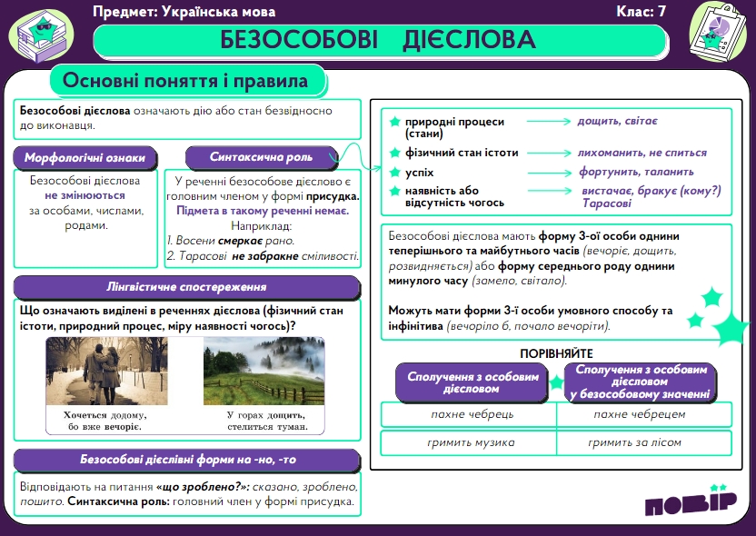Screen dimensions: 756x536
Task: Click the star bullet beside 'природні процеси'
Action: [394, 122]
